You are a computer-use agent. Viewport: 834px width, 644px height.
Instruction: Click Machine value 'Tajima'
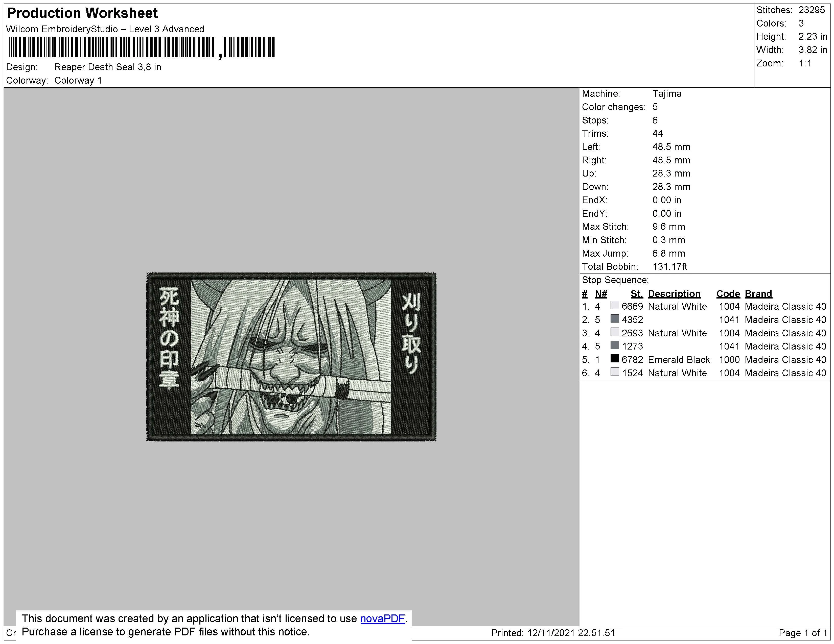pos(667,94)
